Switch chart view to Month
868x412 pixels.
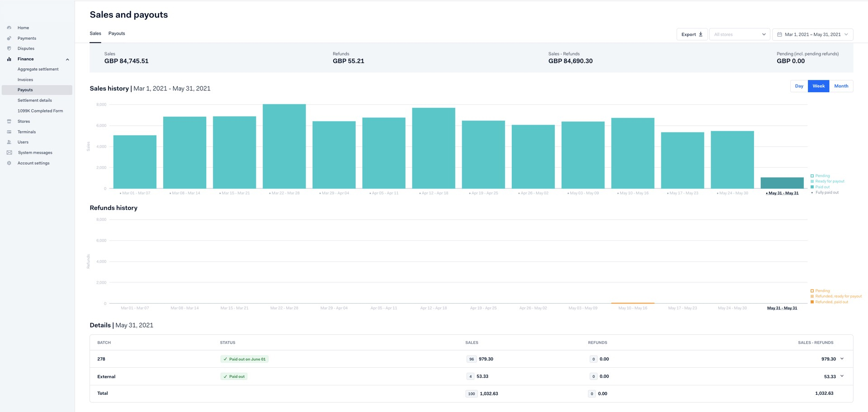tap(841, 86)
